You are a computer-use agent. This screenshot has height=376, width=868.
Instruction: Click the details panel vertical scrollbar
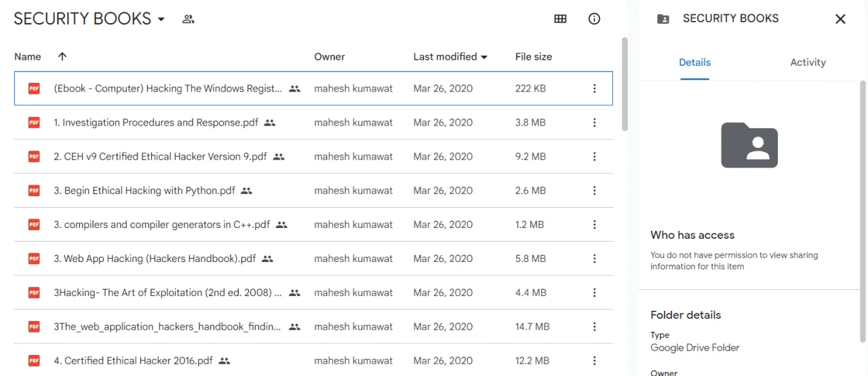coord(863,210)
